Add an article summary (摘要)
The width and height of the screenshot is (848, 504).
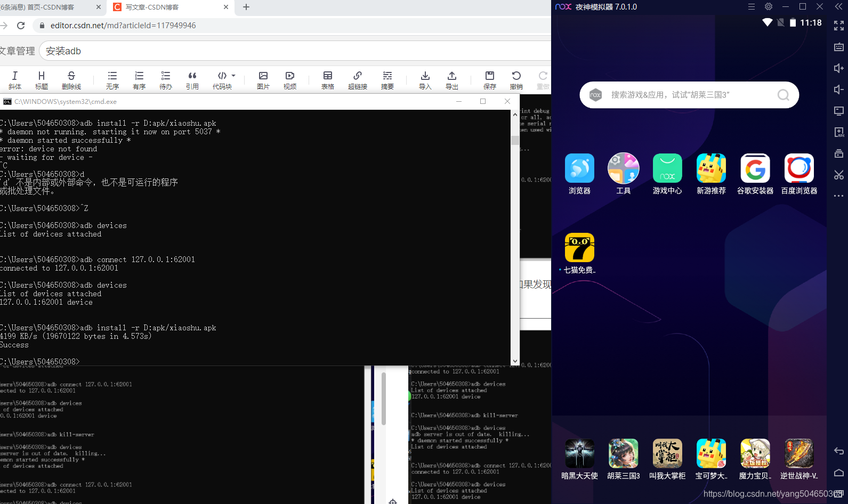387,80
